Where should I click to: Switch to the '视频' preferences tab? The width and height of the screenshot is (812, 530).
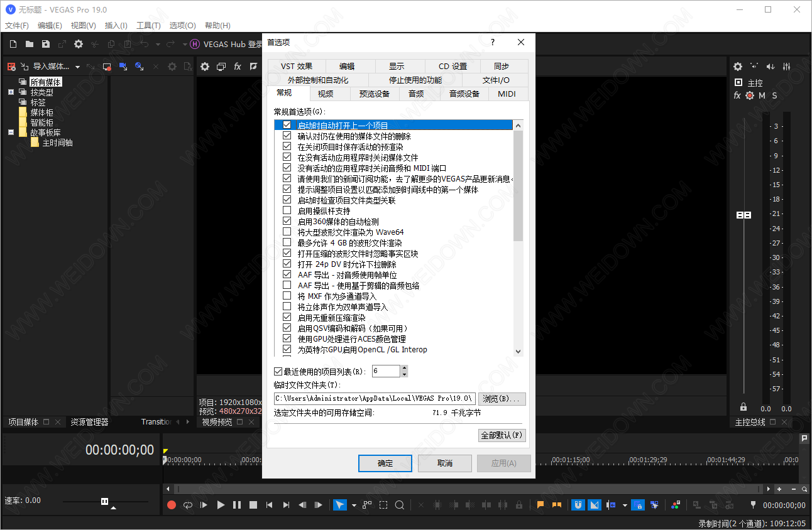(x=325, y=94)
